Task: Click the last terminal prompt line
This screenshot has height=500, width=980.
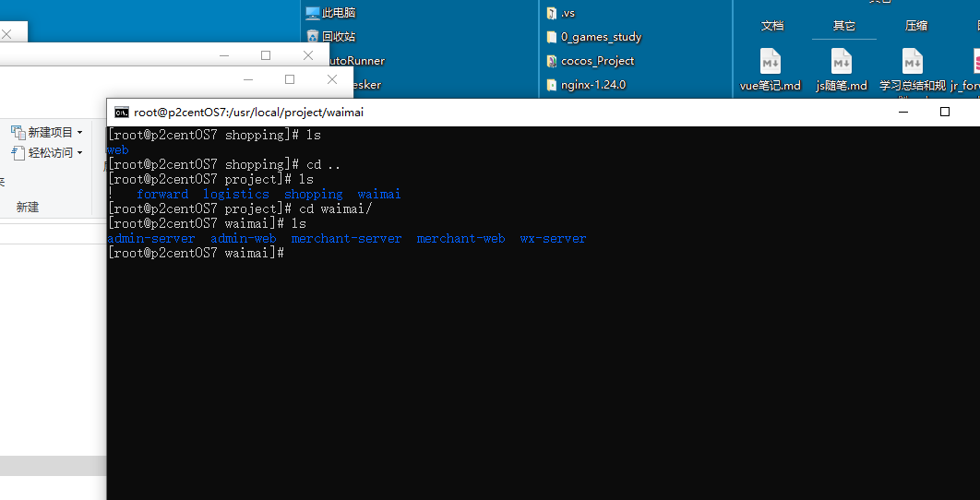Action: coord(197,253)
